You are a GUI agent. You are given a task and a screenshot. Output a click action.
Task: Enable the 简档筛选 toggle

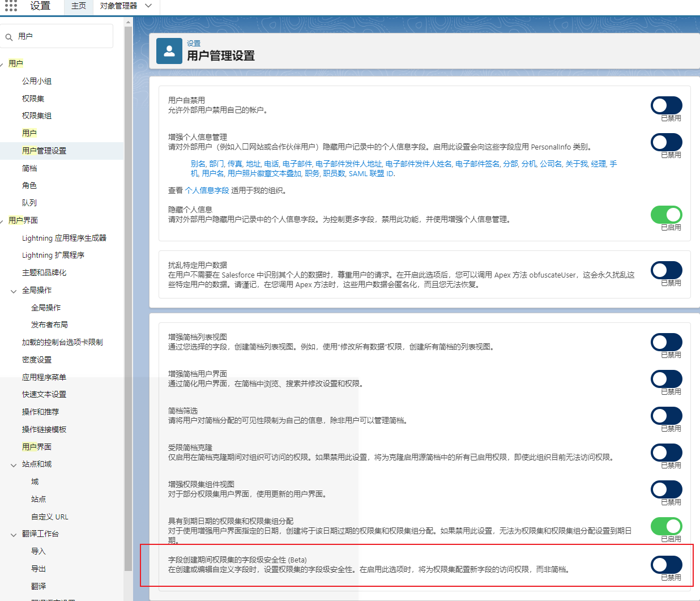pos(667,416)
